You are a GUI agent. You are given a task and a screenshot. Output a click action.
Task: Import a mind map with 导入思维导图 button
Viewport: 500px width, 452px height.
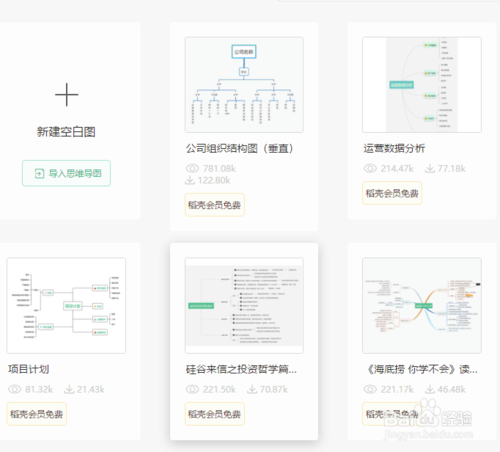click(x=66, y=173)
